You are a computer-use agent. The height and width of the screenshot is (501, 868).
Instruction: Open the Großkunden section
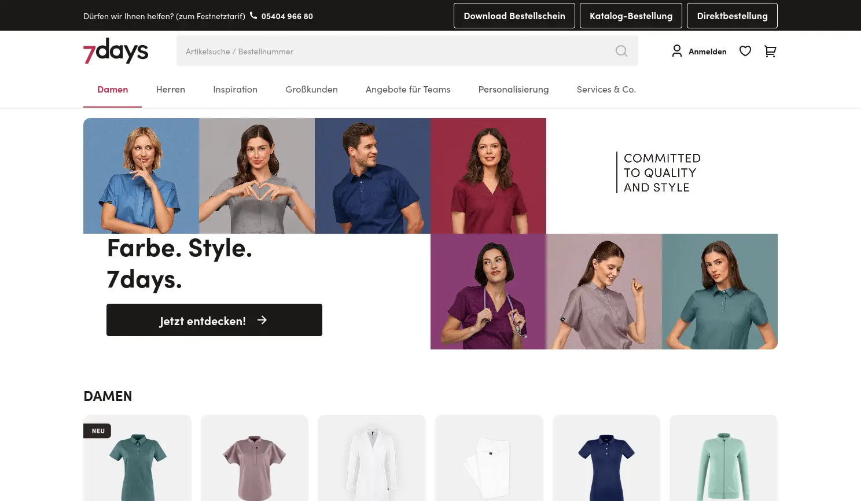(311, 89)
